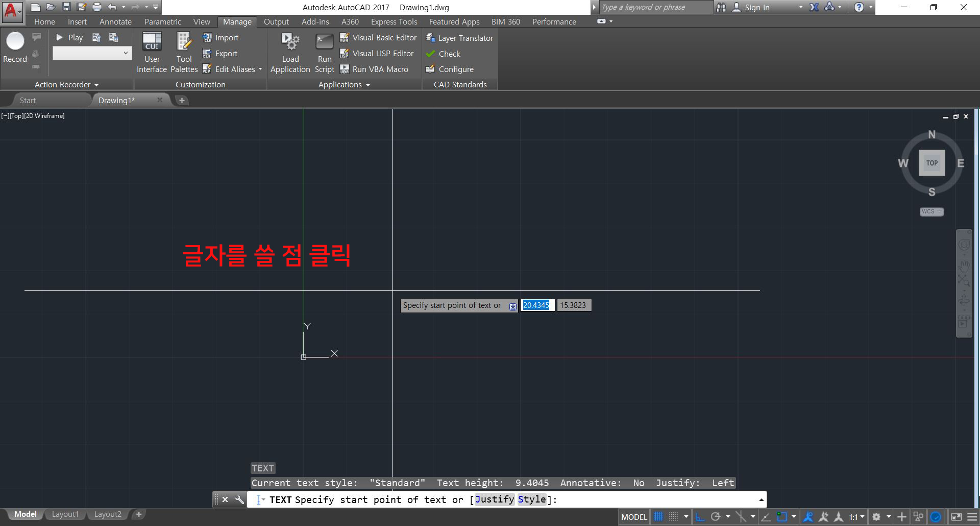Open the Layer Translator tool
This screenshot has height=526, width=980.
click(x=459, y=38)
